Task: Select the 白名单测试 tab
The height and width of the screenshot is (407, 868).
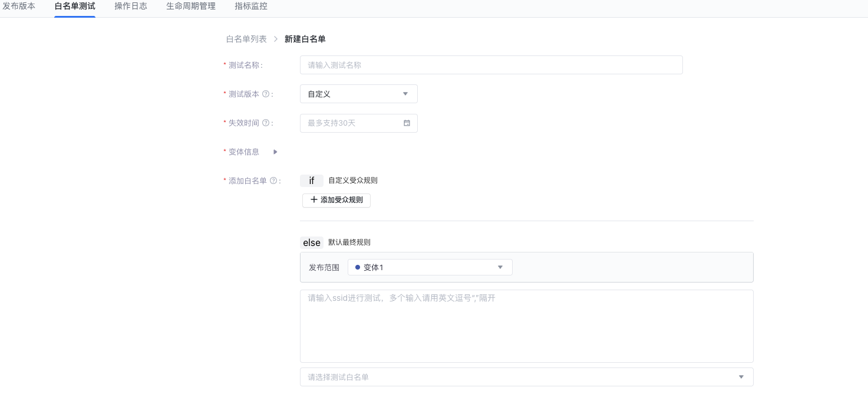Action: (x=75, y=6)
